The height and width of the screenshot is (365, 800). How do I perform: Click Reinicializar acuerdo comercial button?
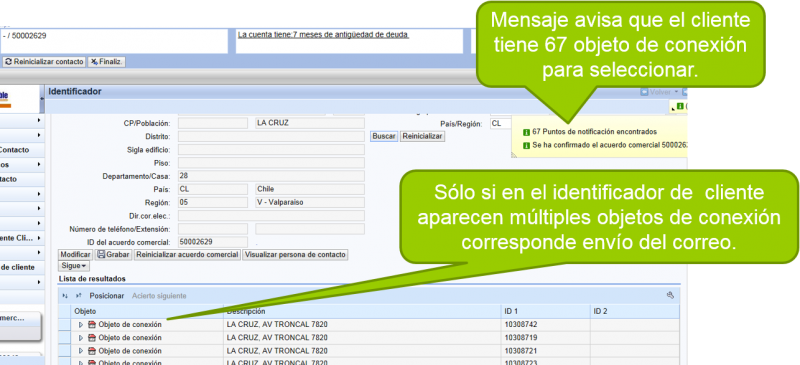coord(187,255)
